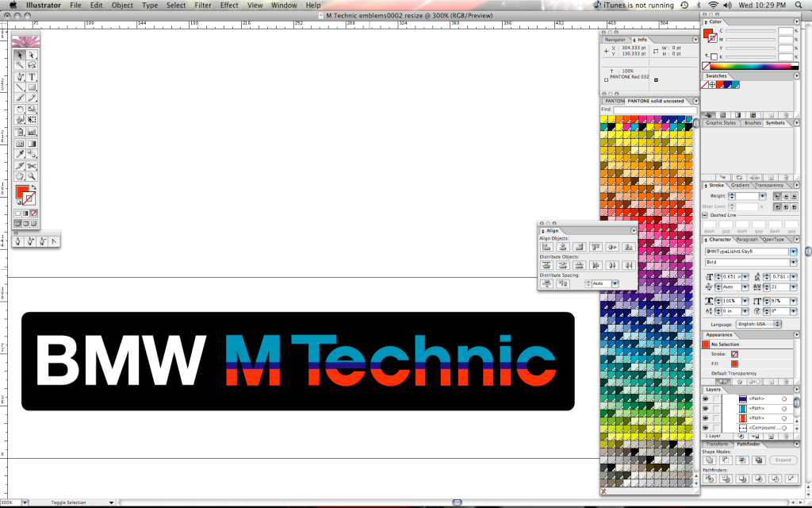Toggle lock box for dark blue Path
This screenshot has height=508, width=812.
pyautogui.click(x=716, y=399)
